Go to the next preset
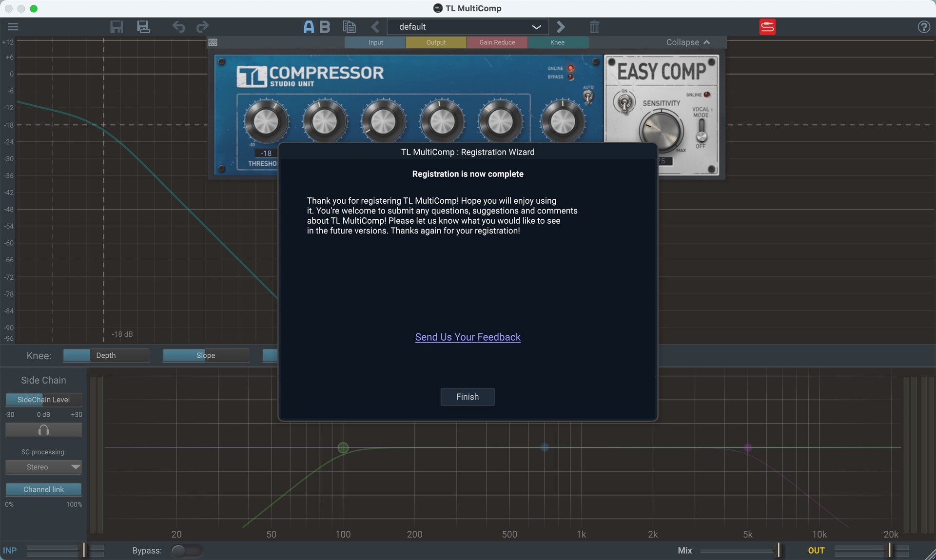 click(x=561, y=27)
